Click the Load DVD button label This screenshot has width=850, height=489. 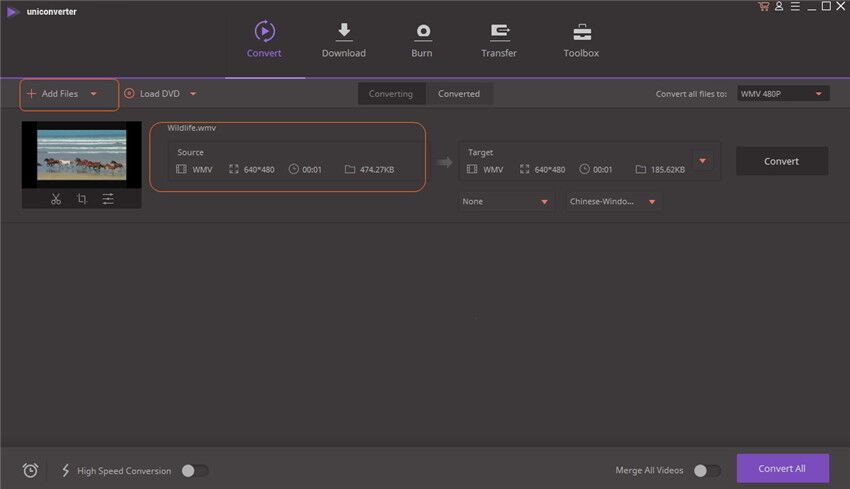[x=159, y=94]
